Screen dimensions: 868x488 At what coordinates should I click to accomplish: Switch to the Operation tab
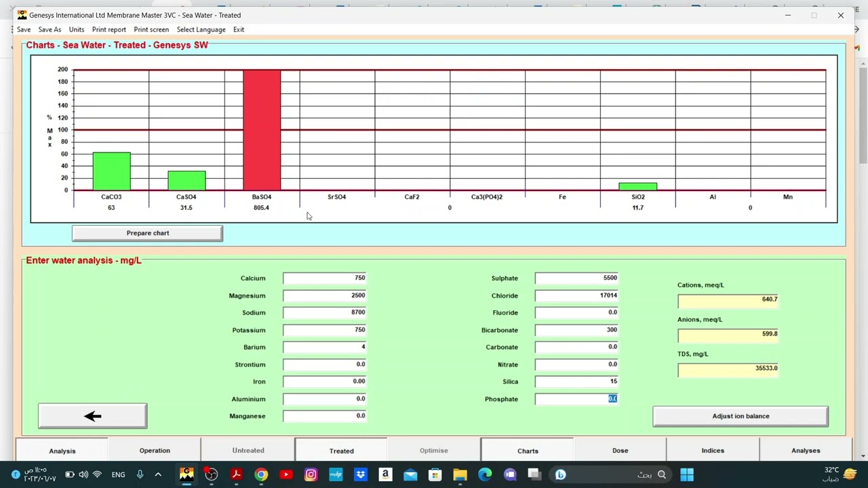pos(155,451)
